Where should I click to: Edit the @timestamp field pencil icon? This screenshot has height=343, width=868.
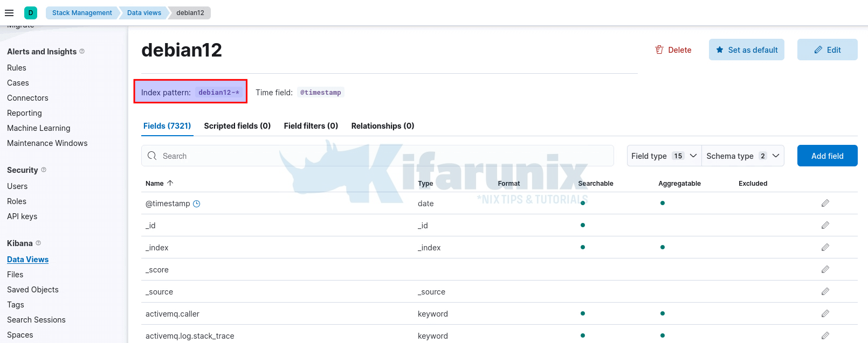pyautogui.click(x=825, y=203)
